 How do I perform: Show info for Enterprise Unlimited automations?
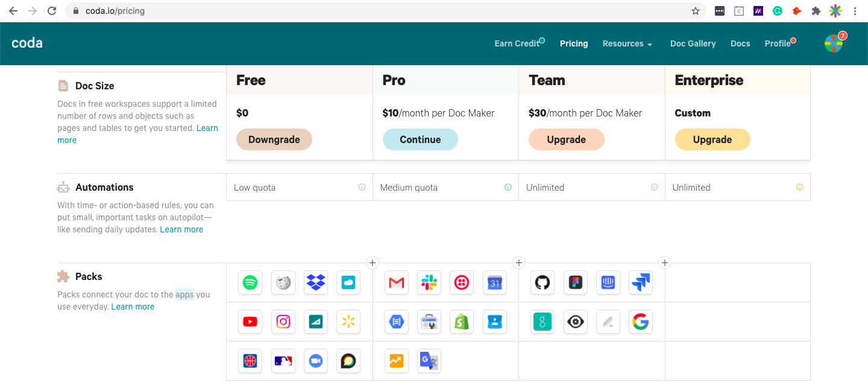[800, 187]
